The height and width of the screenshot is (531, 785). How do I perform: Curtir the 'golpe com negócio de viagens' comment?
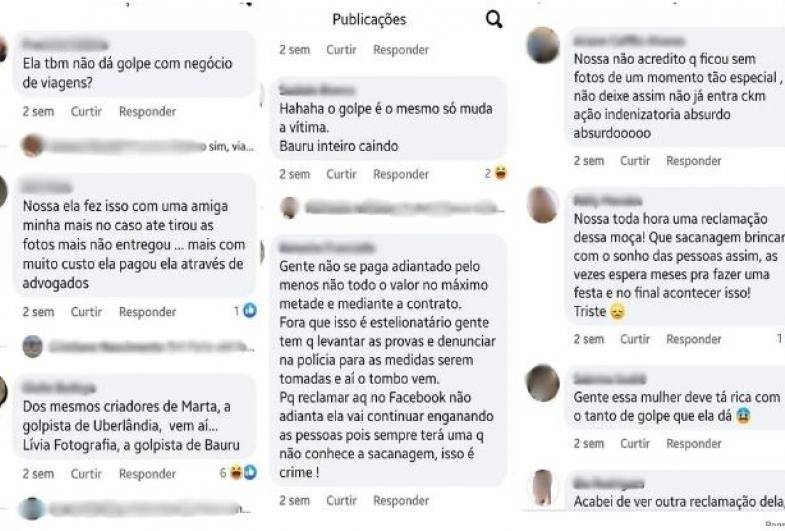[x=86, y=111]
